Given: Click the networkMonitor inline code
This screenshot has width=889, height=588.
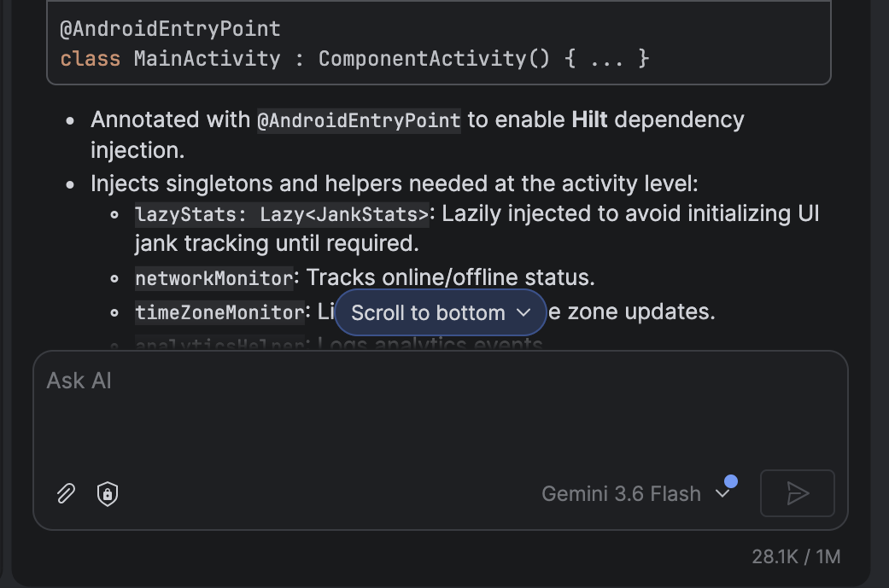Looking at the screenshot, I should pos(214,278).
